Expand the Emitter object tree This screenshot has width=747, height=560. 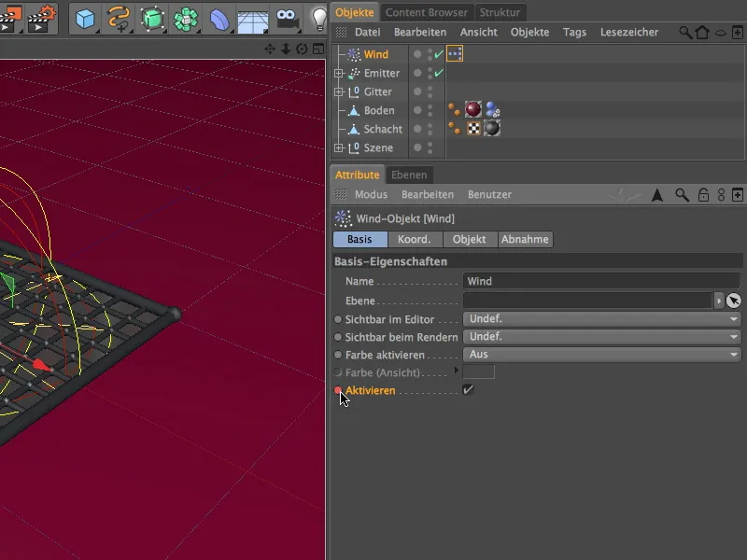coord(339,74)
